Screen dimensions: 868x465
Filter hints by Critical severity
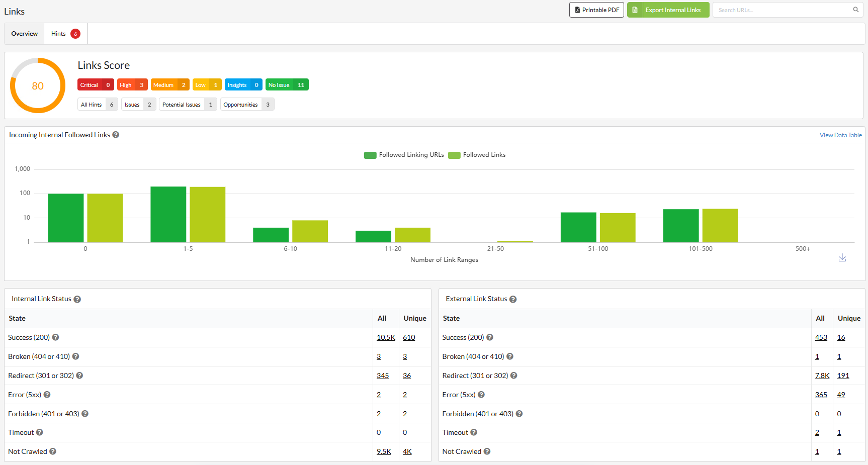[96, 85]
